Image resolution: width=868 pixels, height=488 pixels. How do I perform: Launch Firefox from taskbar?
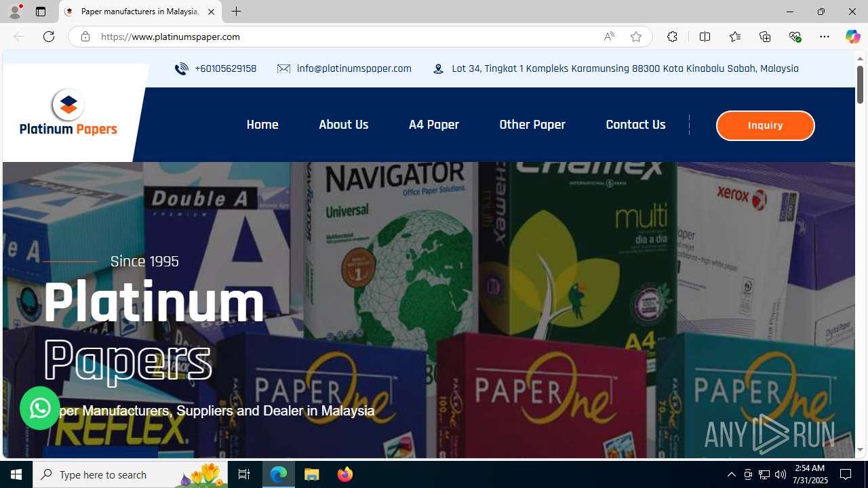345,474
